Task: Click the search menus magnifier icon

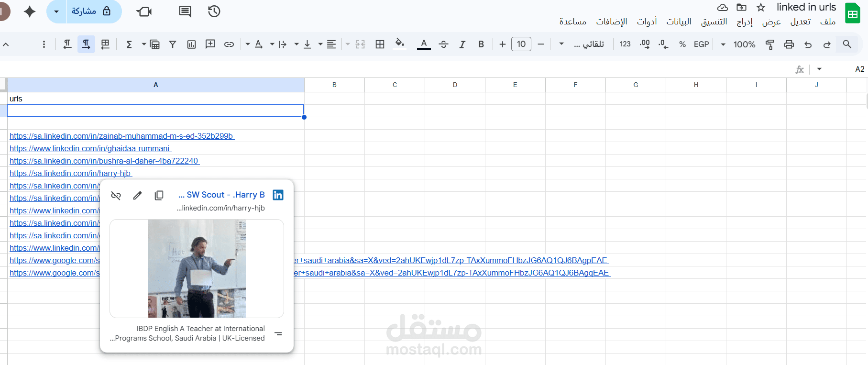Action: point(847,44)
